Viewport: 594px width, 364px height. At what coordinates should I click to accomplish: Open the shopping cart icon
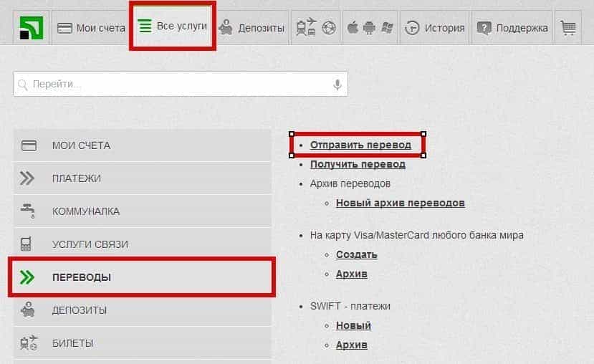point(568,28)
